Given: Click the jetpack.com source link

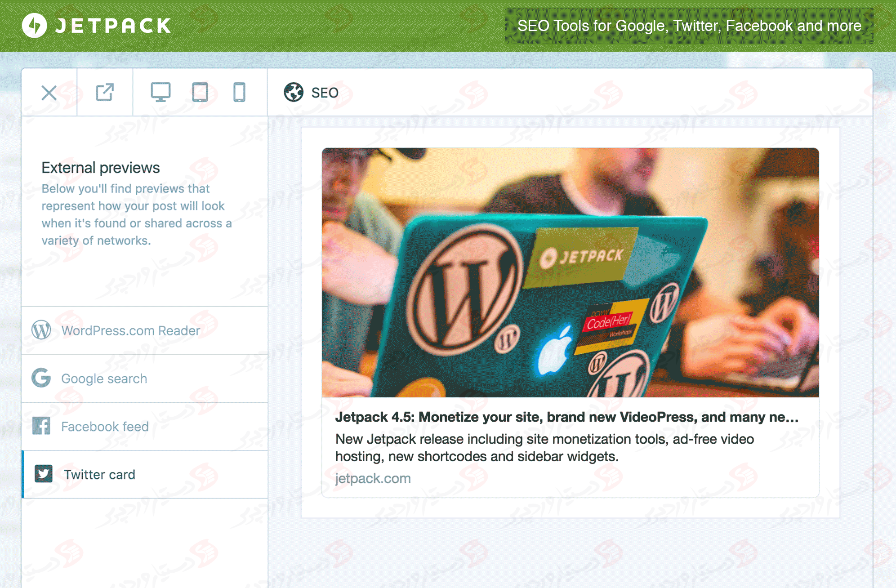Looking at the screenshot, I should tap(373, 478).
